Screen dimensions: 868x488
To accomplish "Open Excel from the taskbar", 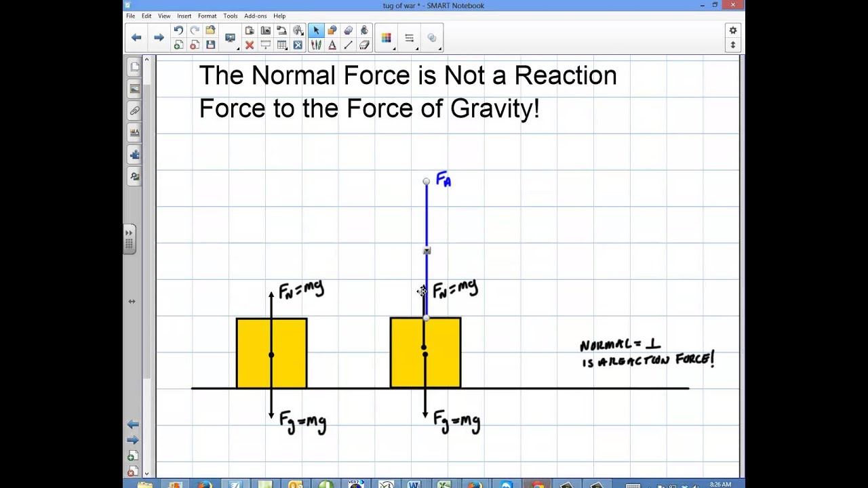I will [x=443, y=484].
